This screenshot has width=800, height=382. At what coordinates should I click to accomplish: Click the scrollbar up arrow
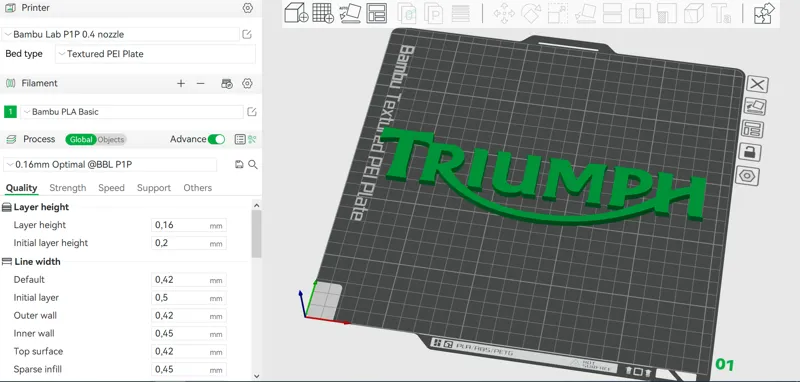pos(257,205)
